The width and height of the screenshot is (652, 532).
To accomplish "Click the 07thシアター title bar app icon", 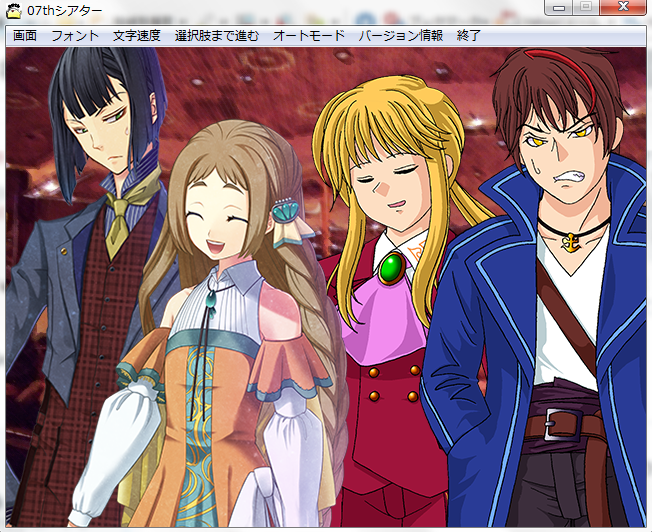I will 14,10.
